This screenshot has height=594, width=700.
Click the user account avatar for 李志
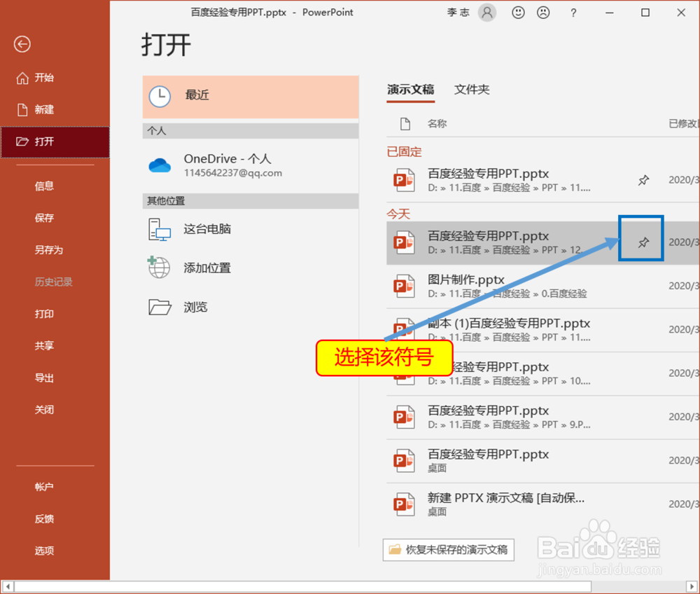pyautogui.click(x=487, y=12)
